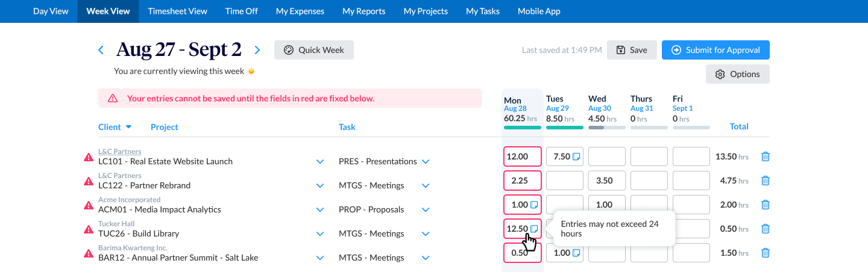Image resolution: width=868 pixels, height=272 pixels.
Task: Go to next week arrow
Action: (257, 50)
